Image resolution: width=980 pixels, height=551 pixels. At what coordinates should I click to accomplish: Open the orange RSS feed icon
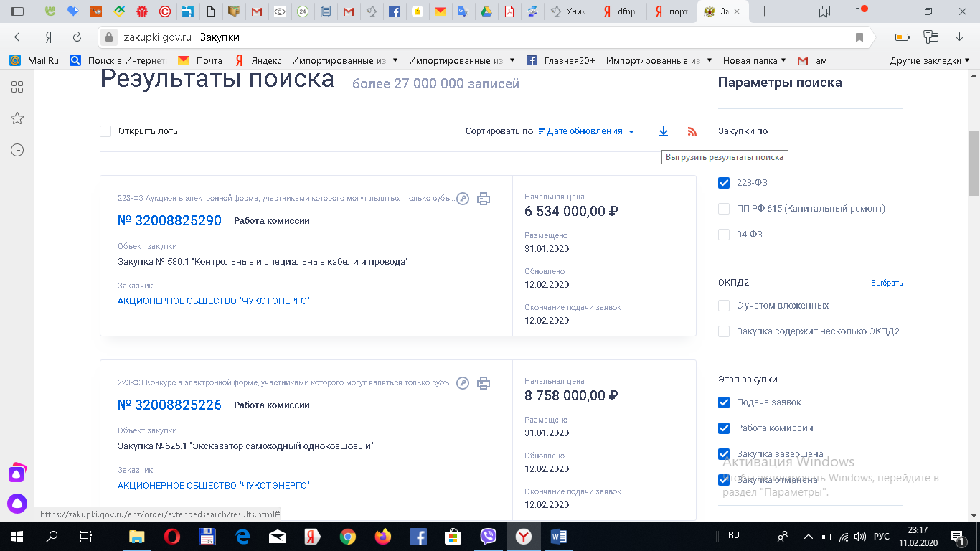tap(692, 131)
